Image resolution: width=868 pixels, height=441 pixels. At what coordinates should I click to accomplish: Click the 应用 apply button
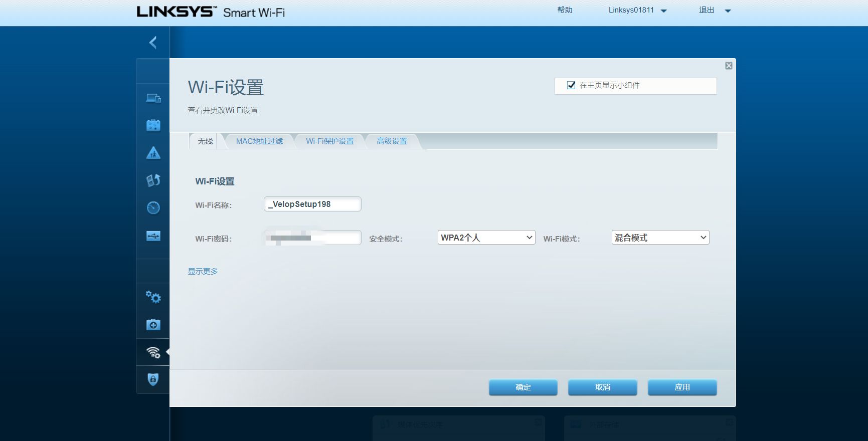click(682, 387)
